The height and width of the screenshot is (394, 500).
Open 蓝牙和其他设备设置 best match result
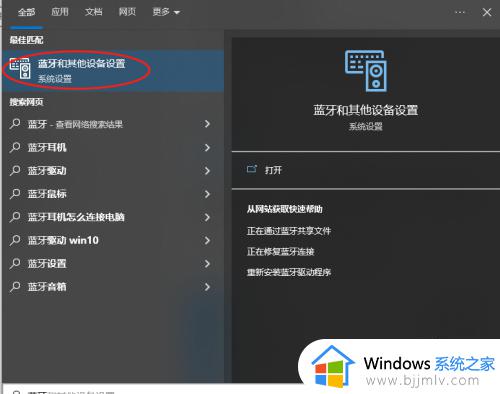113,70
